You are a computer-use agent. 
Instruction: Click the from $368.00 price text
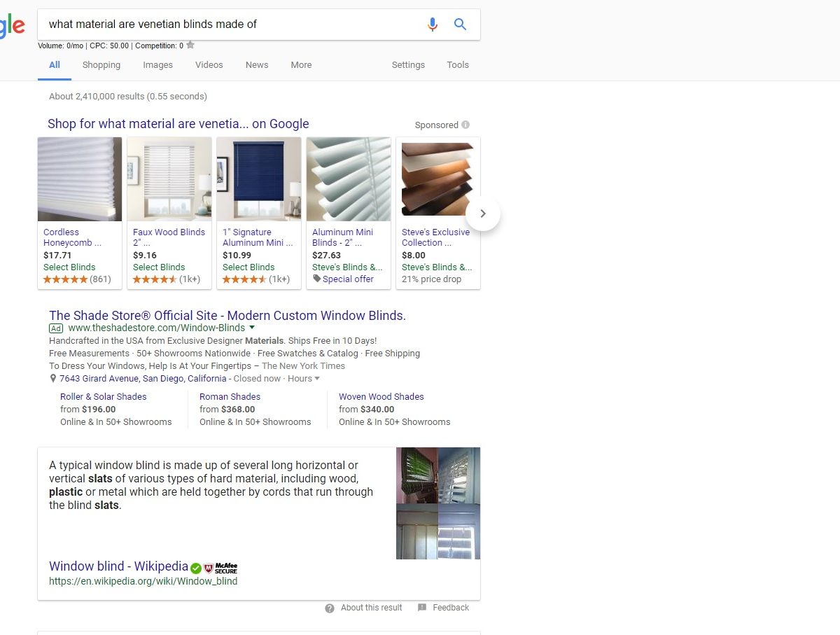pyautogui.click(x=227, y=410)
